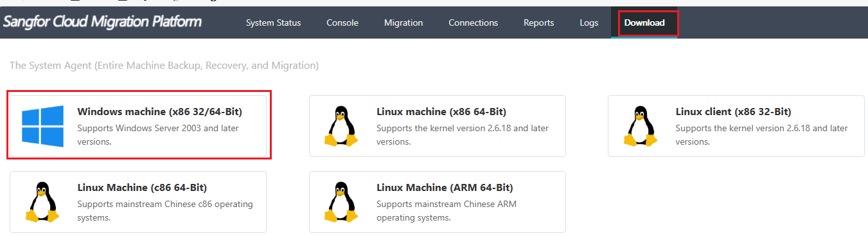This screenshot has width=868, height=236.
Task: Download Linux Machine (ARM 64-Bit) agent
Action: 437,202
